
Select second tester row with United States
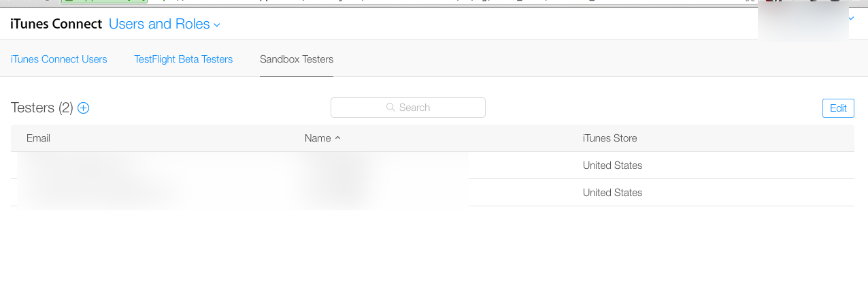[x=433, y=193]
